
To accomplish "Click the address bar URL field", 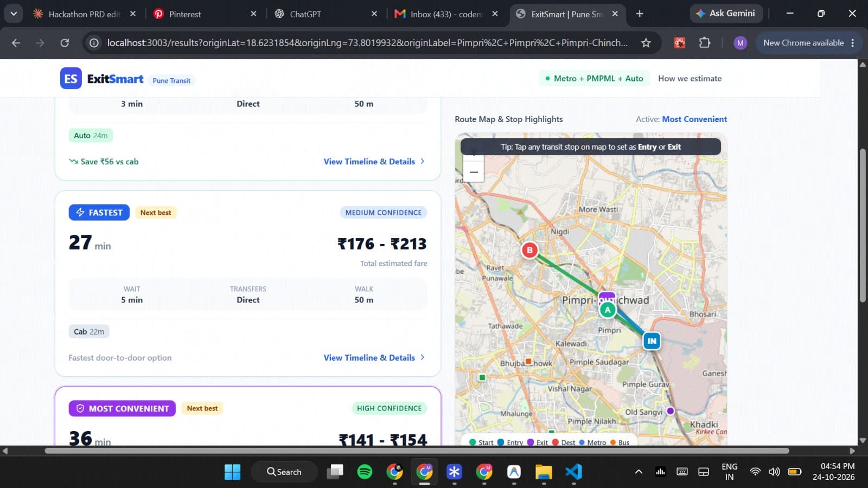I will point(367,43).
